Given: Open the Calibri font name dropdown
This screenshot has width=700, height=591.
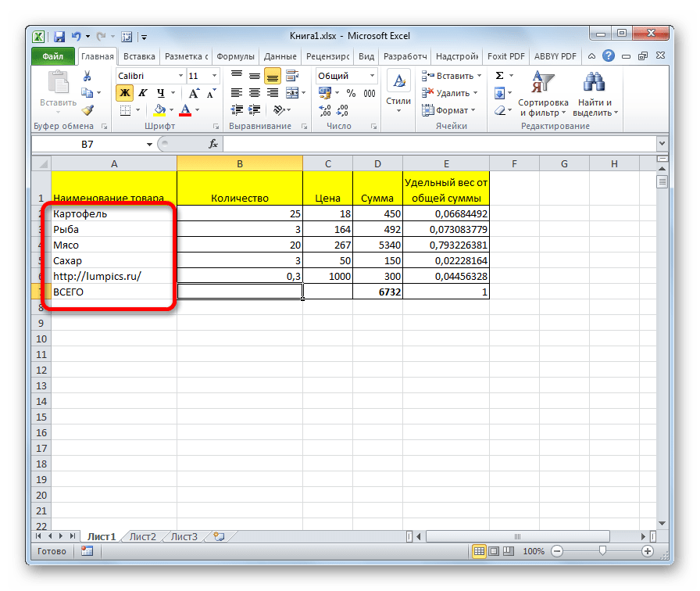Looking at the screenshot, I should [x=179, y=76].
